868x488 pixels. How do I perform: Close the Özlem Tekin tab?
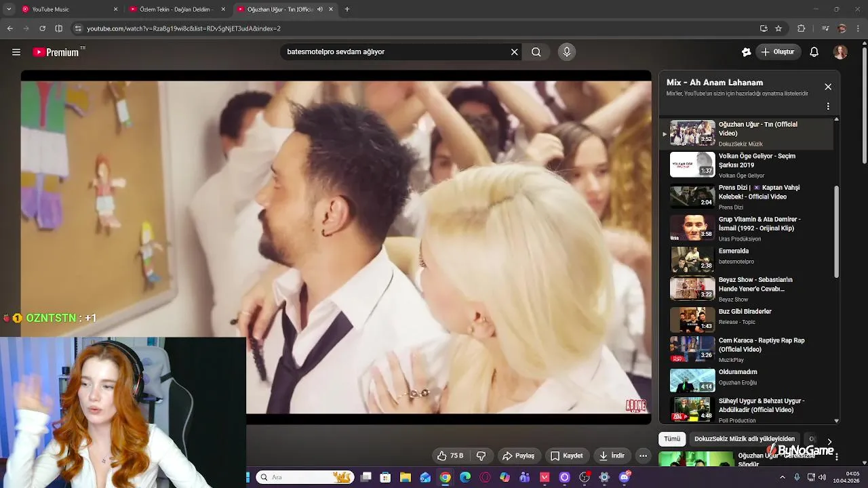click(x=223, y=9)
